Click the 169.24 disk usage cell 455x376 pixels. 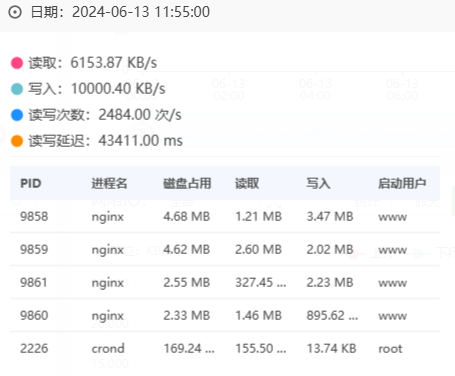pyautogui.click(x=189, y=349)
